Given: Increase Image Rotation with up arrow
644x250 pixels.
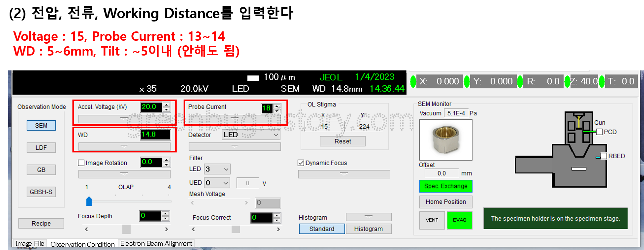Looking at the screenshot, I should [x=166, y=160].
